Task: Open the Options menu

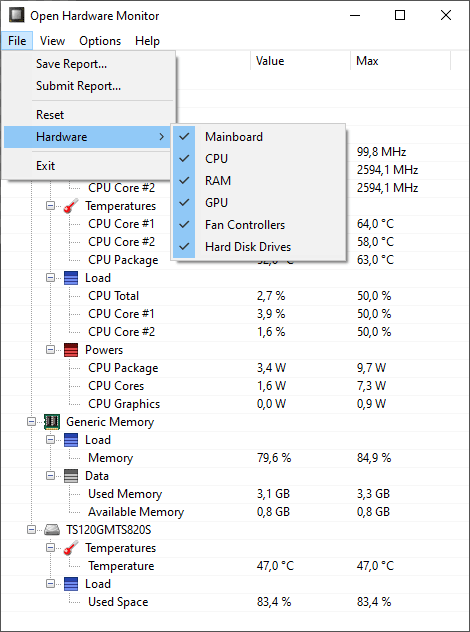Action: pyautogui.click(x=100, y=41)
